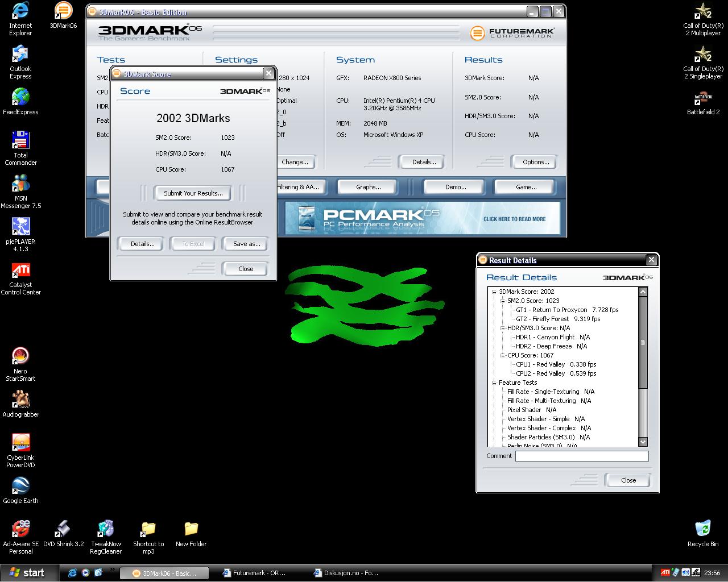
Task: Click Save as button
Action: tap(246, 244)
